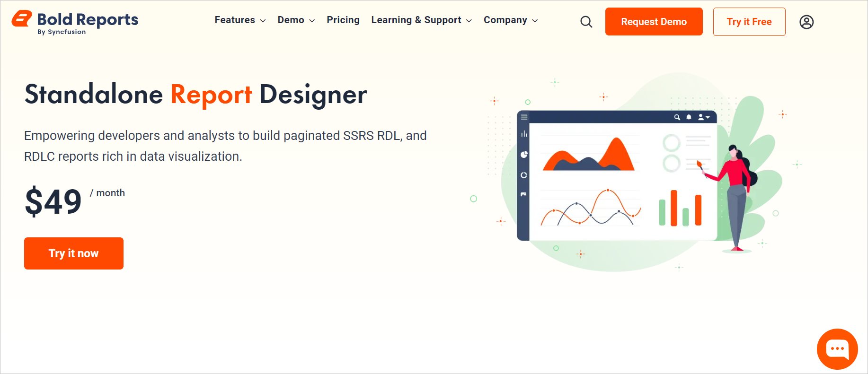Open the user account profile icon
868x374 pixels.
806,22
